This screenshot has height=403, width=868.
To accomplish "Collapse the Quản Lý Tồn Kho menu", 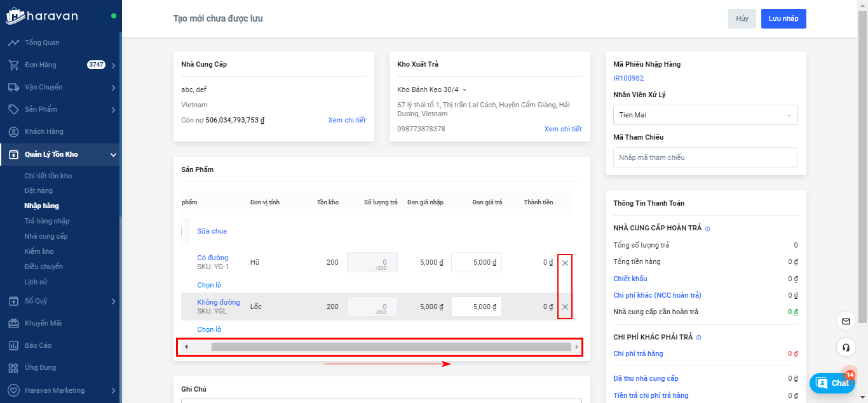I will point(113,155).
